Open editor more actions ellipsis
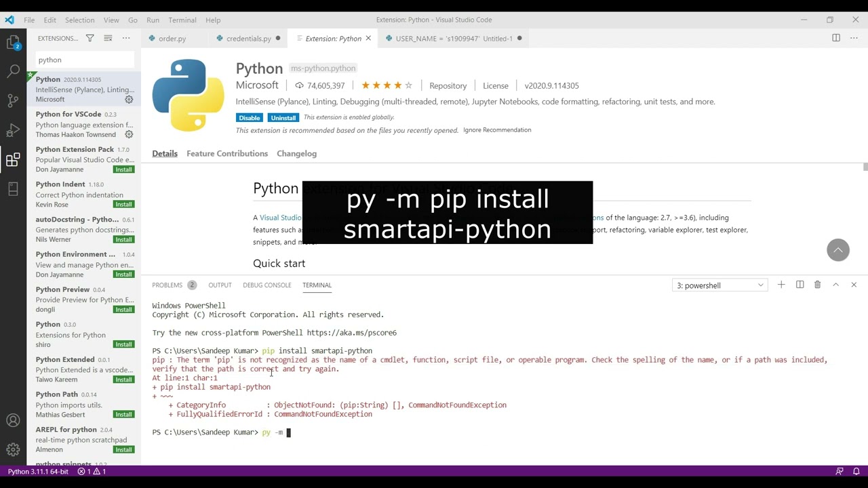This screenshot has height=488, width=868. [854, 39]
